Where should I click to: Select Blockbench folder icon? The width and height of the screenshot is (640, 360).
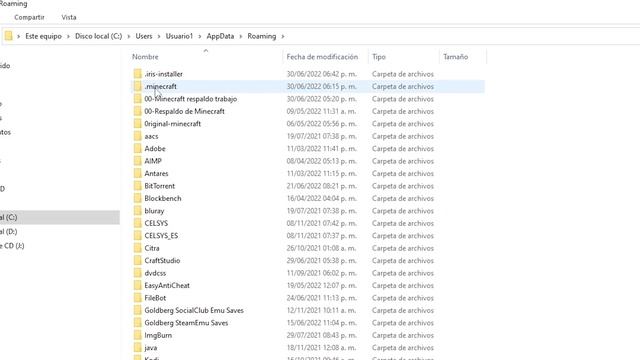click(x=138, y=198)
